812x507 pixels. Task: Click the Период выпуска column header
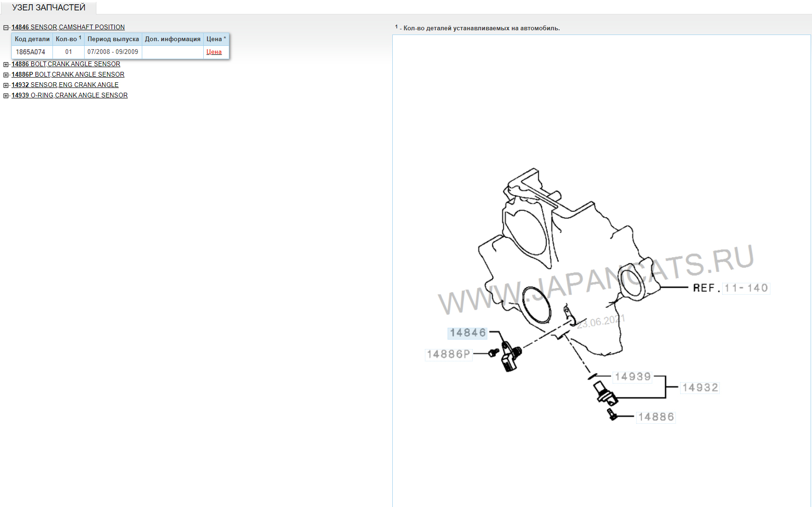[113, 39]
